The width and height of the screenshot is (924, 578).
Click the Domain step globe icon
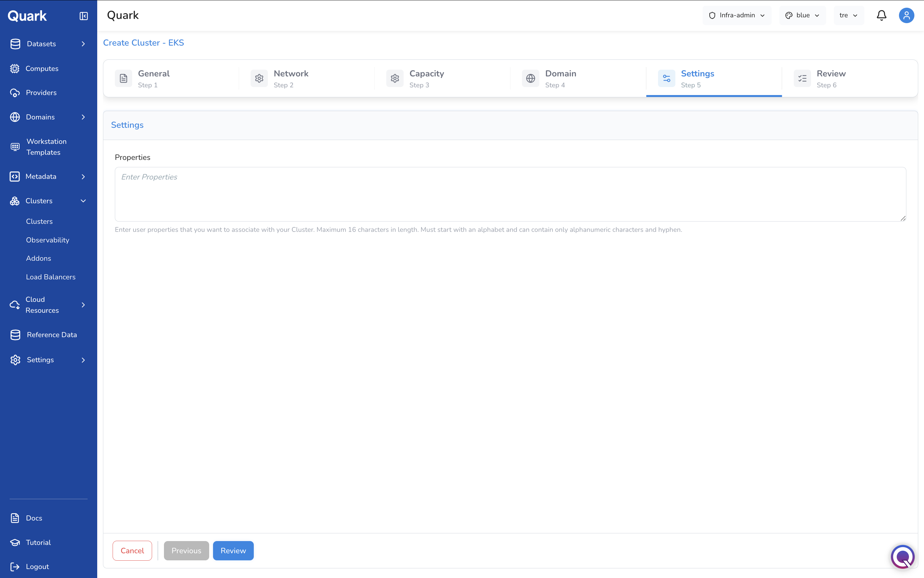pos(531,78)
